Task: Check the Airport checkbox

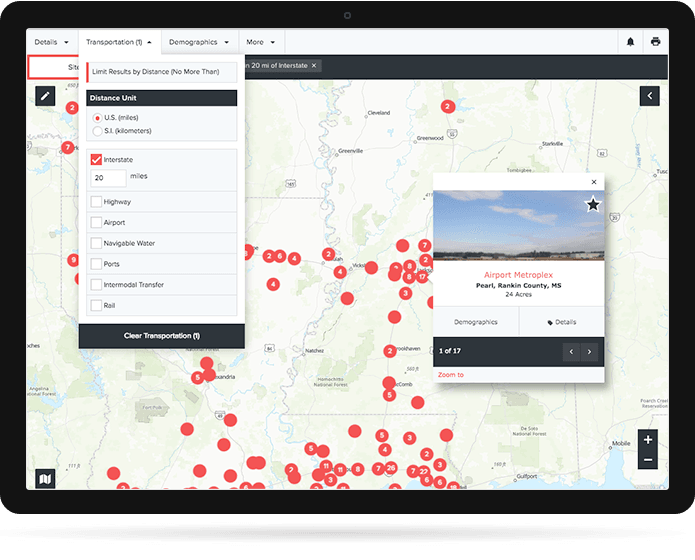Action: click(96, 223)
